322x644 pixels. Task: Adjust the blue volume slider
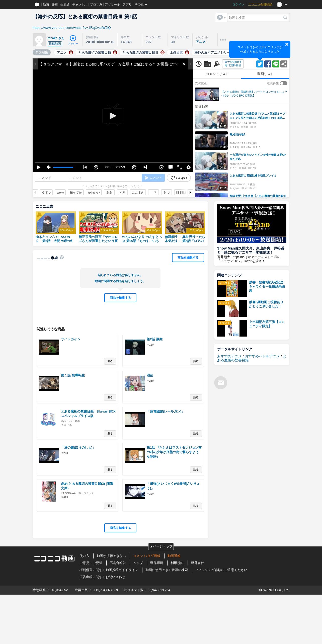pyautogui.click(x=63, y=167)
